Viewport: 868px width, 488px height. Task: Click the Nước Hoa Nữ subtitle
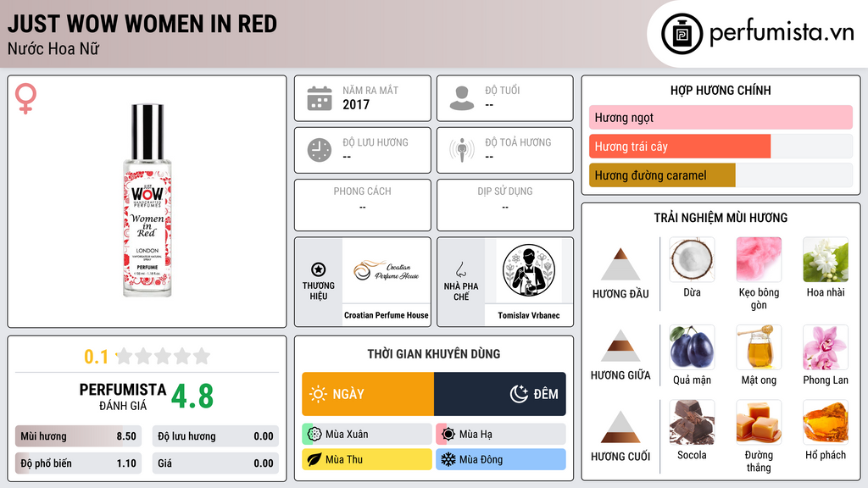coord(53,49)
